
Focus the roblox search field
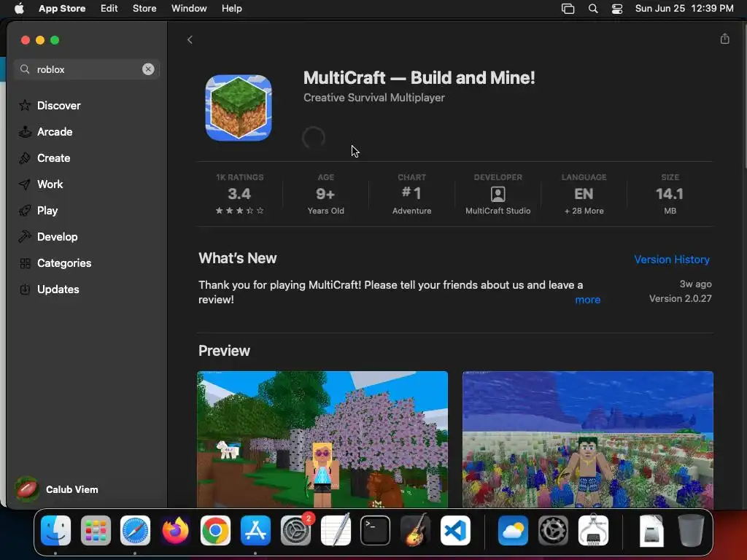[87, 69]
